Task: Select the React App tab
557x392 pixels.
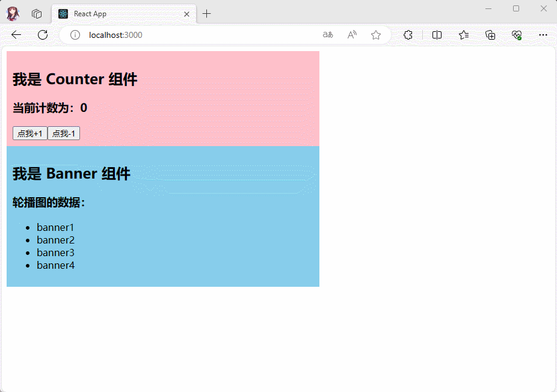Action: pos(114,14)
